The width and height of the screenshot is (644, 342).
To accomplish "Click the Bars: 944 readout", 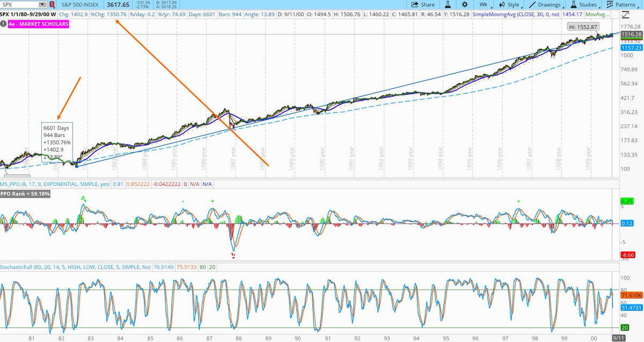I will [230, 14].
